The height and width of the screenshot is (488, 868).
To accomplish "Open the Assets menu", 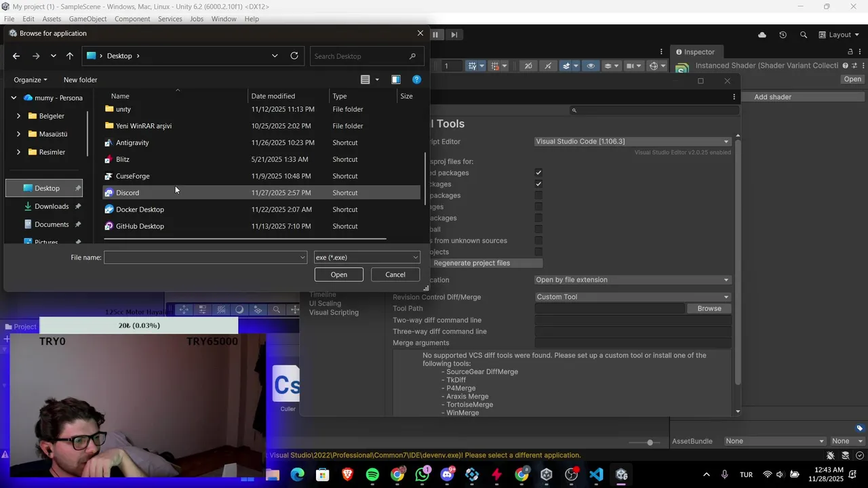I will click(52, 19).
